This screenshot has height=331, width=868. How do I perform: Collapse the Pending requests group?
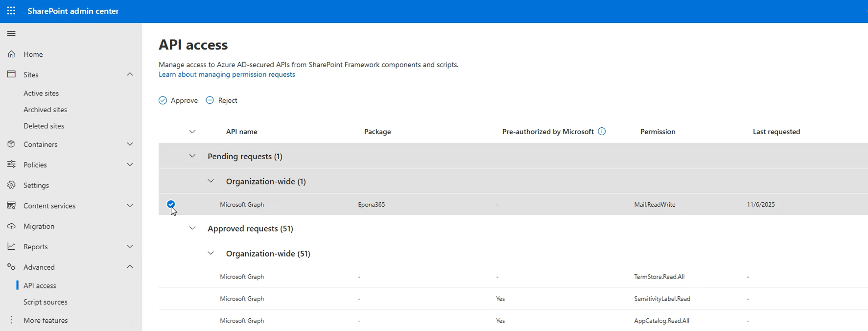coord(192,156)
